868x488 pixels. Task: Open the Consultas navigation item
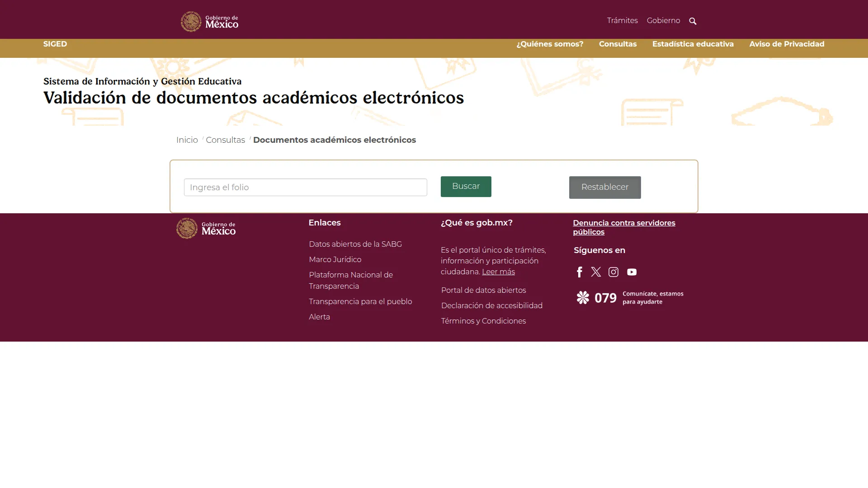[x=618, y=44]
